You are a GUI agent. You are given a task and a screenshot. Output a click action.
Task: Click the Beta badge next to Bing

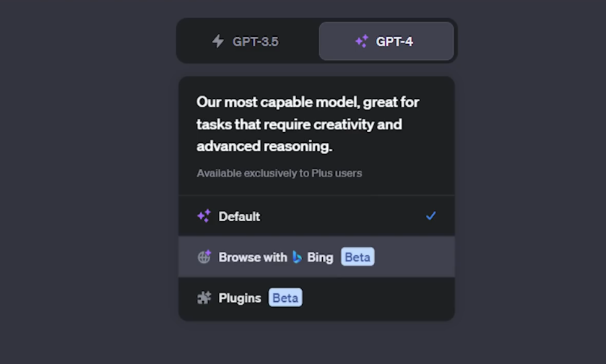tap(358, 257)
